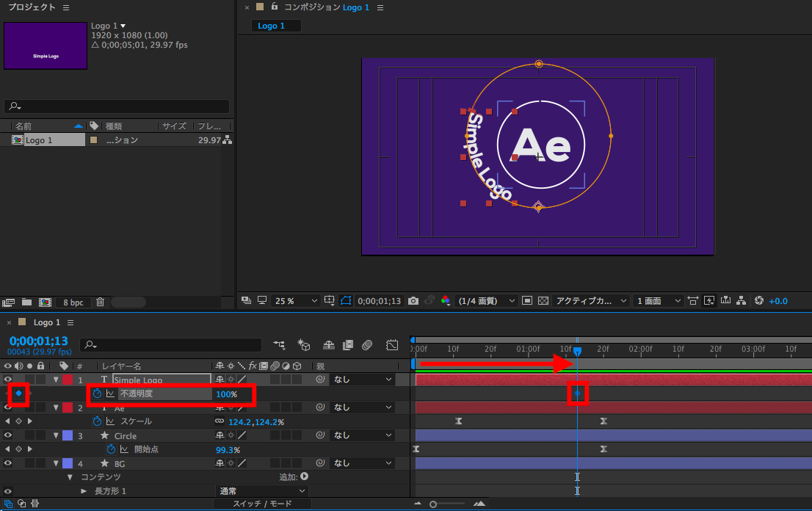Click the opacity stopwatch on Simple Logo
The width and height of the screenshot is (812, 511).
97,394
